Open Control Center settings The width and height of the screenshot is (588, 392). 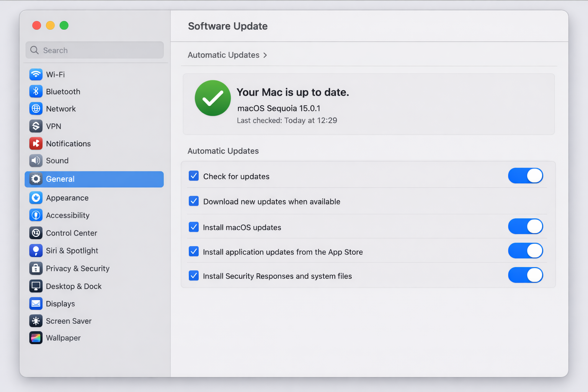[94, 233]
